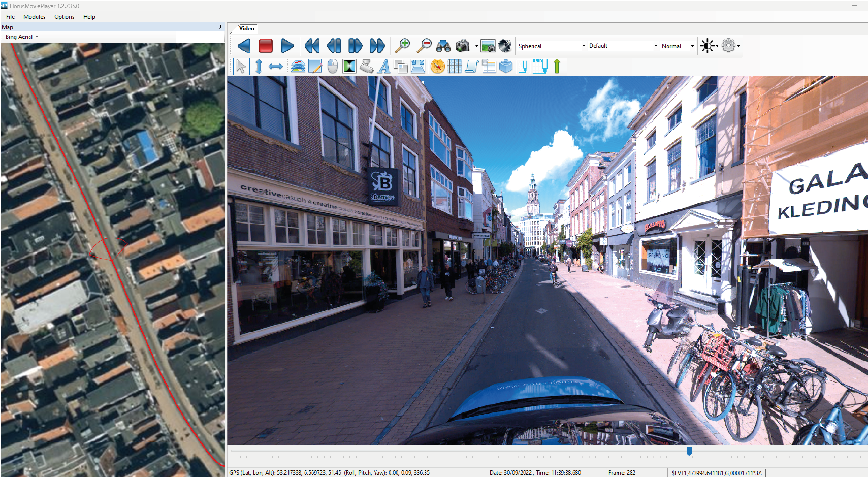Click the green export up-arrow icon

tap(557, 66)
